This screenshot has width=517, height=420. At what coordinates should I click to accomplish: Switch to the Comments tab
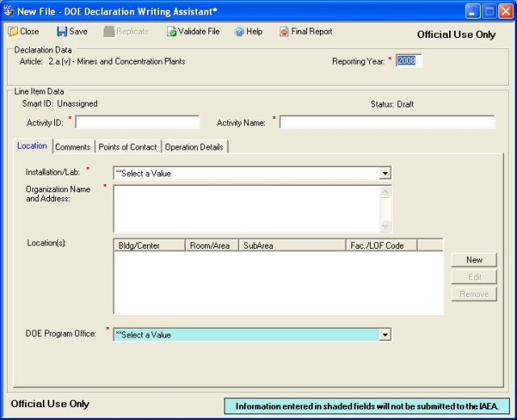click(x=73, y=147)
